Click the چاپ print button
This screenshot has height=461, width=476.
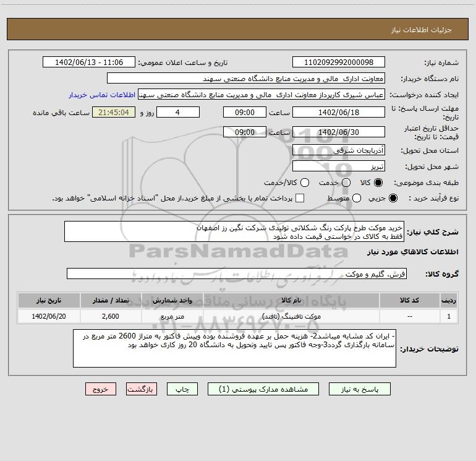tap(182, 389)
